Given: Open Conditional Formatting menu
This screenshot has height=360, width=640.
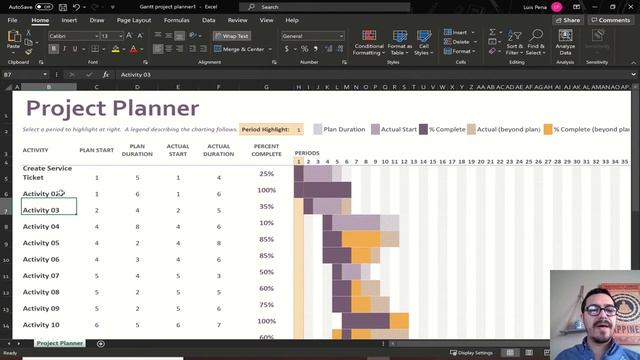Looking at the screenshot, I should [369, 42].
